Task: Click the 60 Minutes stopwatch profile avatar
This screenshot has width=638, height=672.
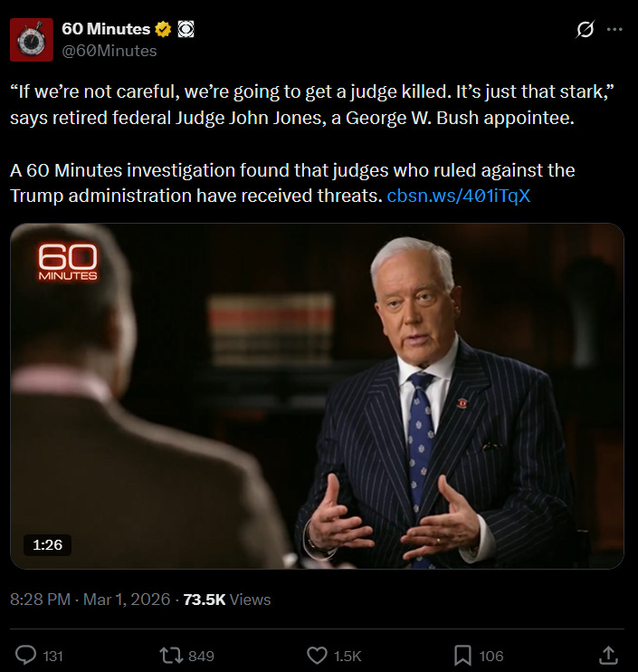Action: [32, 40]
